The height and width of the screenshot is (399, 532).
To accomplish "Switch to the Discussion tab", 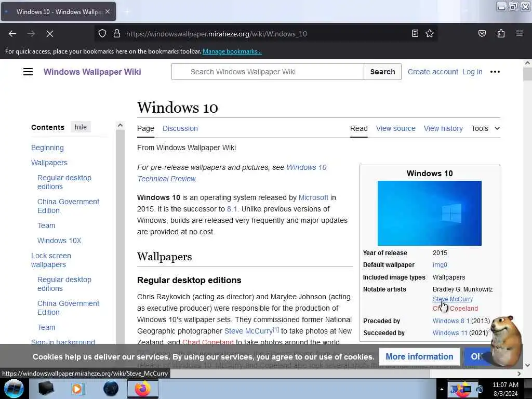I will click(x=180, y=128).
